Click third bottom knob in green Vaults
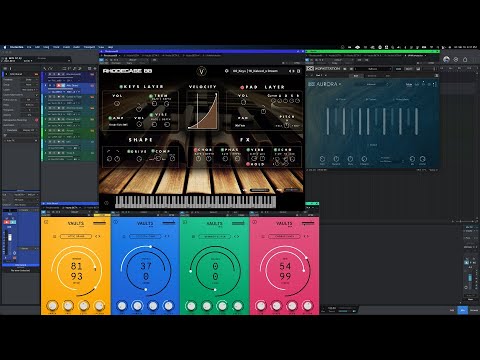The width and height of the screenshot is (480, 360). click(222, 305)
